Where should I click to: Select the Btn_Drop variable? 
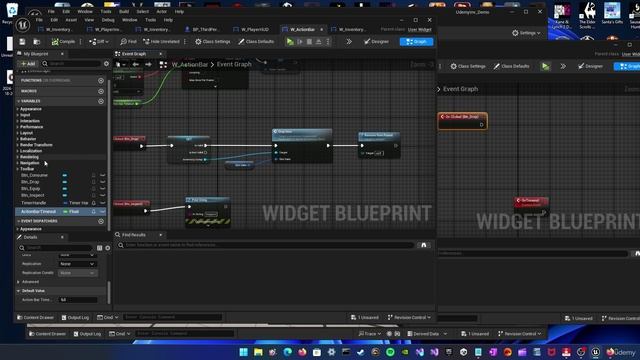[30, 182]
